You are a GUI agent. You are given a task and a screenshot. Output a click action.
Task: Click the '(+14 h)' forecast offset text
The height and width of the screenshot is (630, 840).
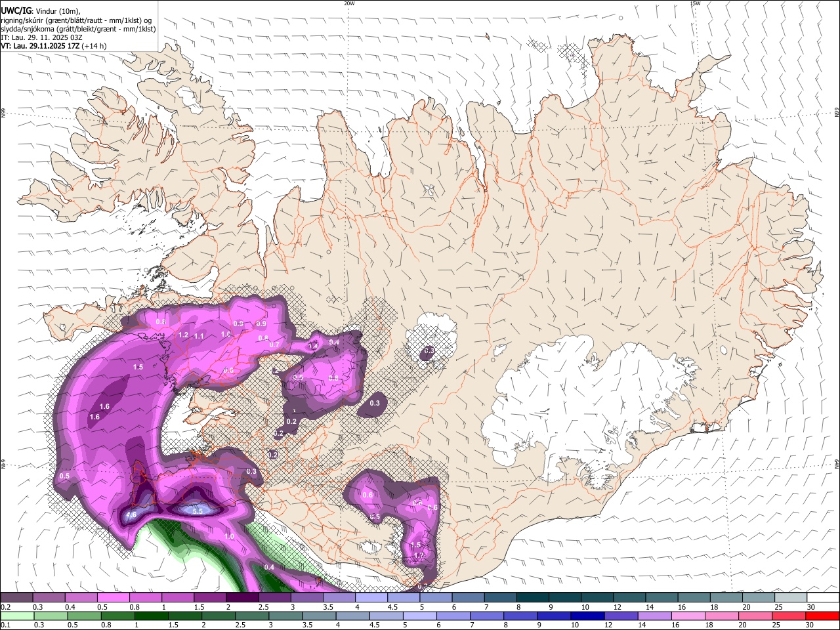94,46
